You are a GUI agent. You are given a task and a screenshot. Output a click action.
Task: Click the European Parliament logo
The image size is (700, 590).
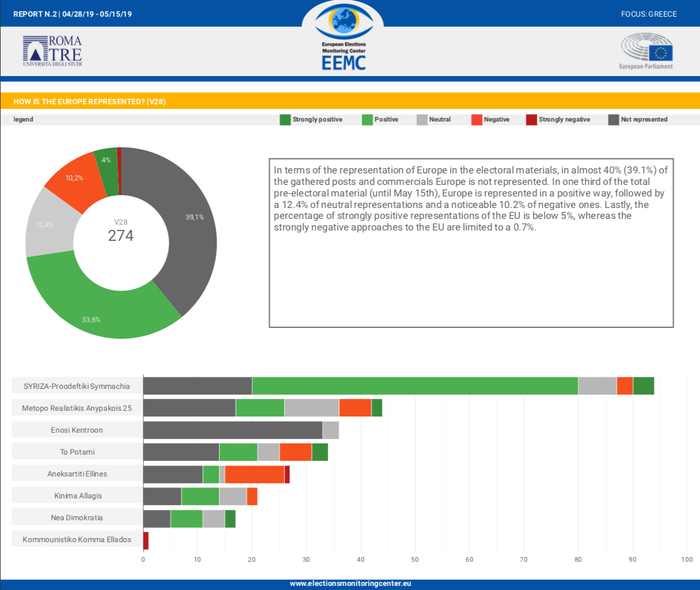click(x=646, y=51)
